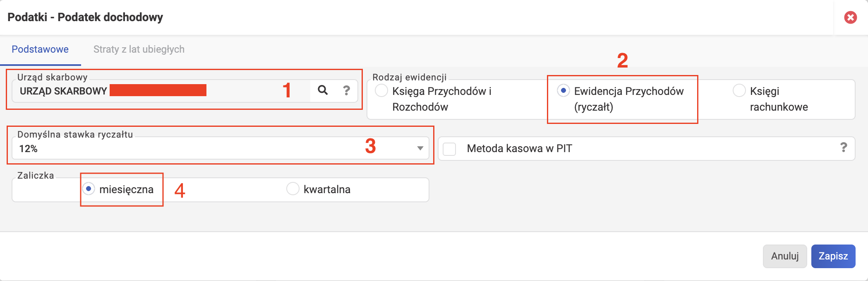The image size is (868, 281).
Task: Expand the Domyślna stawka ryczałtu dropdown arrow
Action: coord(420,148)
